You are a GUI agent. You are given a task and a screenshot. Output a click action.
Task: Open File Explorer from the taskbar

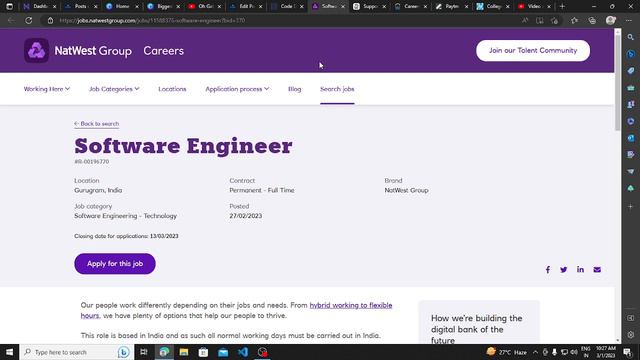[184, 352]
